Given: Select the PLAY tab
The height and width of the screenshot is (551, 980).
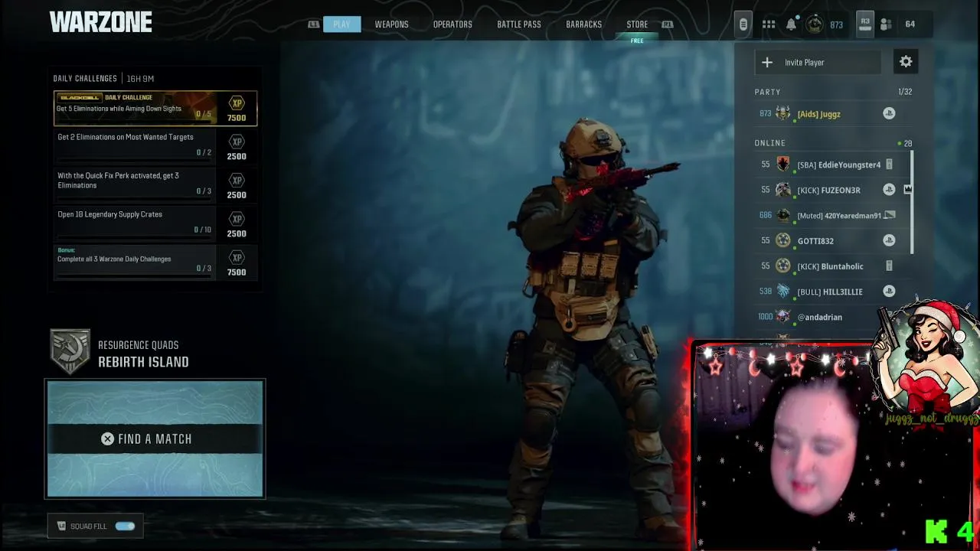Looking at the screenshot, I should click(341, 24).
